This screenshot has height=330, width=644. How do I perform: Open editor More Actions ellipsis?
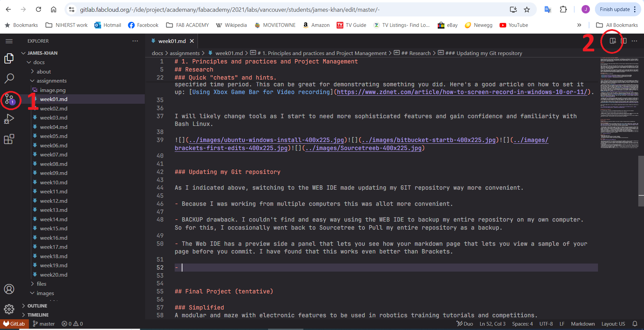634,41
